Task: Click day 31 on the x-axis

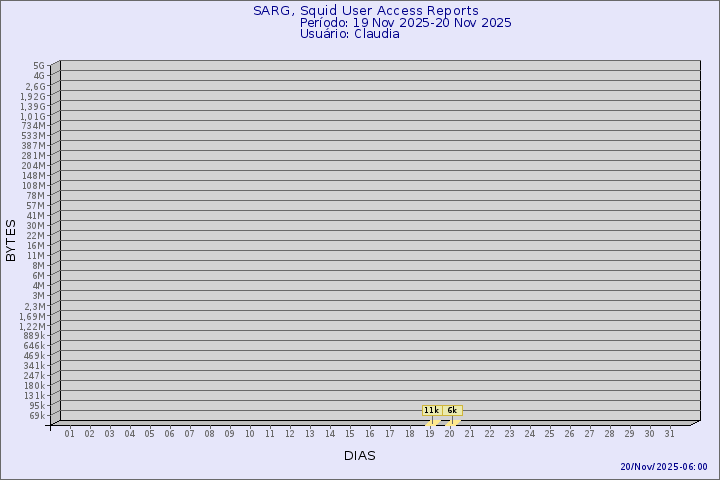Action: point(669,433)
